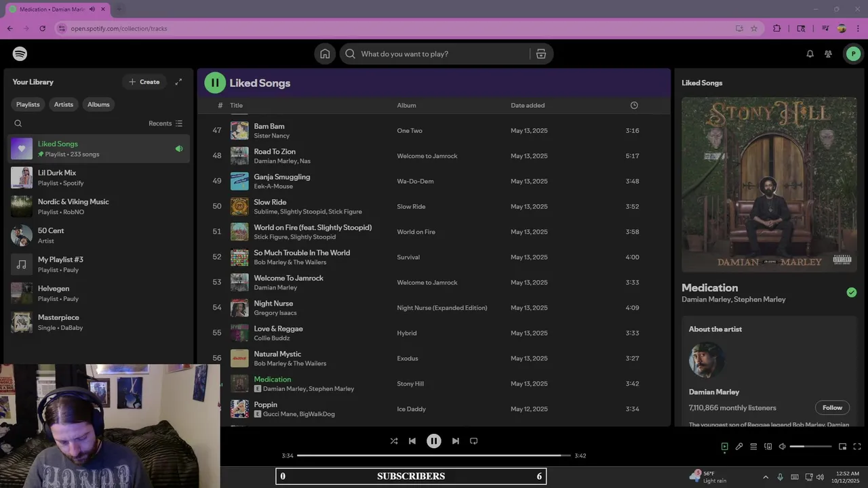Open Welcome to Jamrock album for Road To Zion

tap(427, 156)
